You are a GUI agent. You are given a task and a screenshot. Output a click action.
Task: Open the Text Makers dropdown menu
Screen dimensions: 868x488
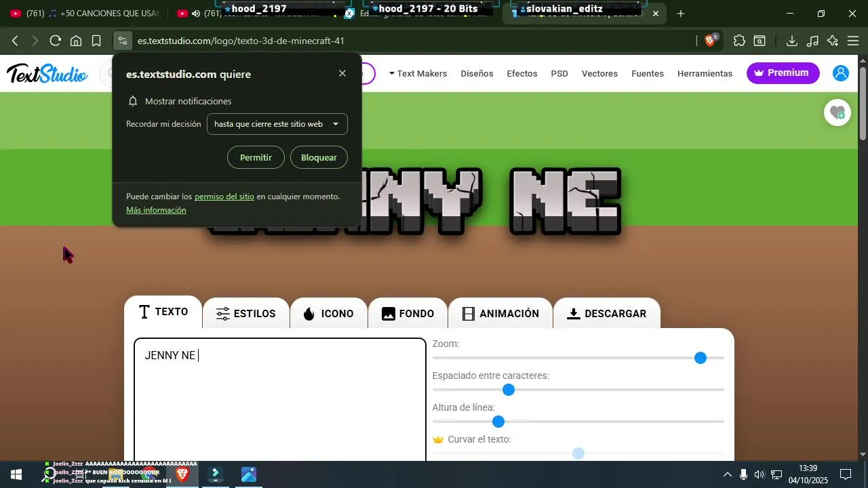click(x=418, y=73)
